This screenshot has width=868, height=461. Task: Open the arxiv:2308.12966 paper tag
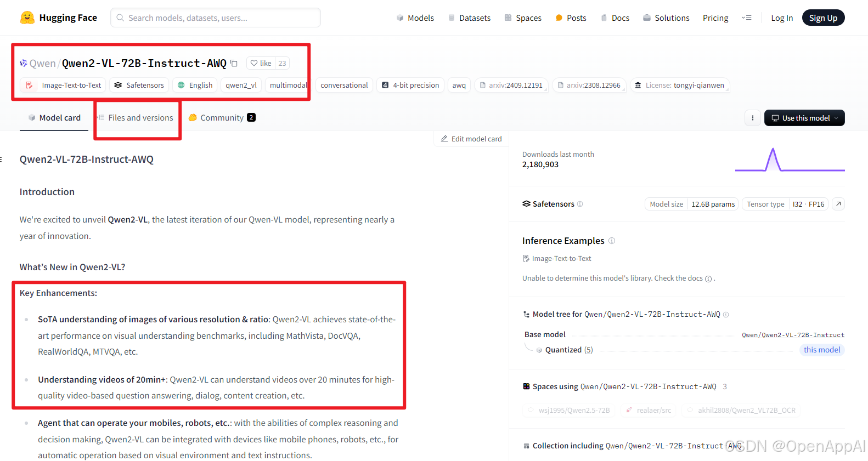(x=589, y=85)
